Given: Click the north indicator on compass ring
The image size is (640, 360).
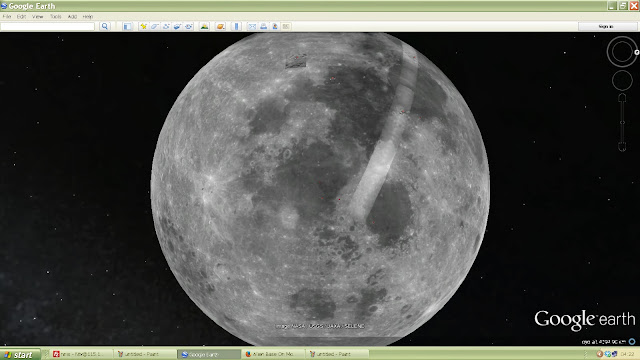Looking at the screenshot, I should coord(637,52).
